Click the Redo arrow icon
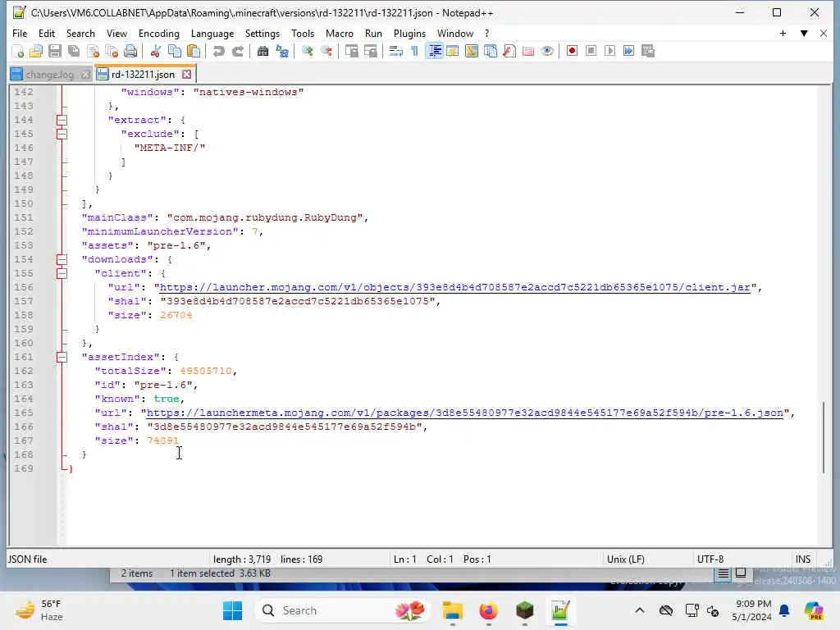Viewport: 840px width, 630px height. point(237,51)
